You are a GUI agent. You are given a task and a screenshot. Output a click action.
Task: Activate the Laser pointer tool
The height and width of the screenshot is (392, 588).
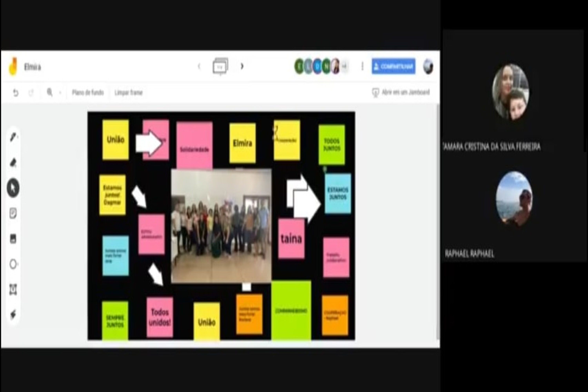click(x=13, y=314)
